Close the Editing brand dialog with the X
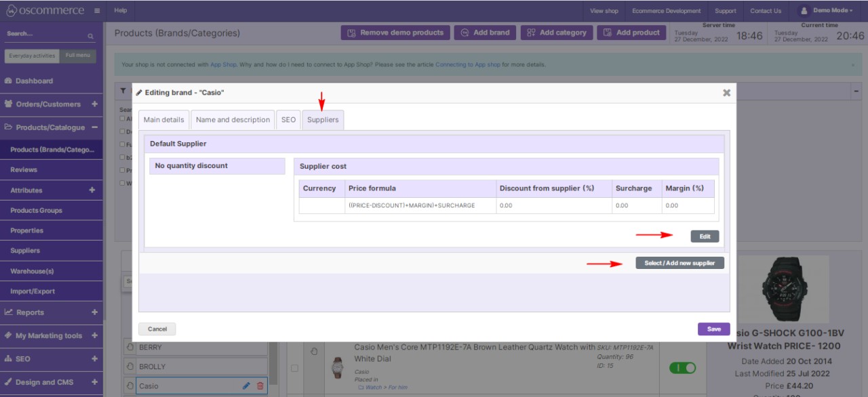 [726, 93]
